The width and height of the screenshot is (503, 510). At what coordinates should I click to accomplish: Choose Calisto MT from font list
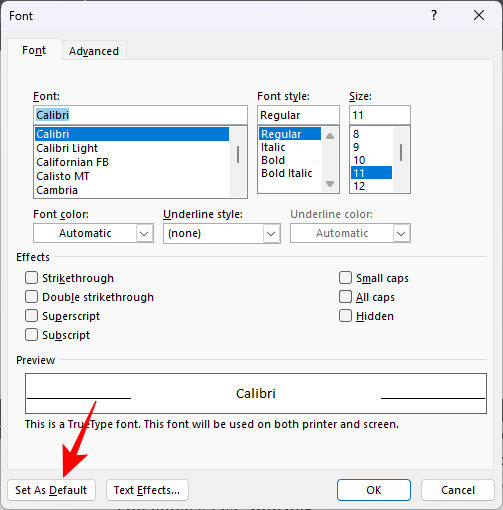tap(132, 176)
